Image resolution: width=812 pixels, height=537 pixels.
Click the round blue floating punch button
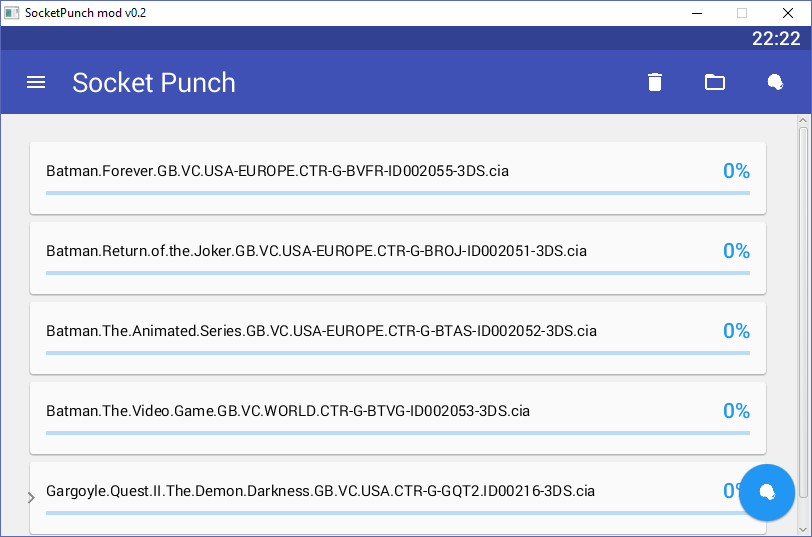point(766,492)
